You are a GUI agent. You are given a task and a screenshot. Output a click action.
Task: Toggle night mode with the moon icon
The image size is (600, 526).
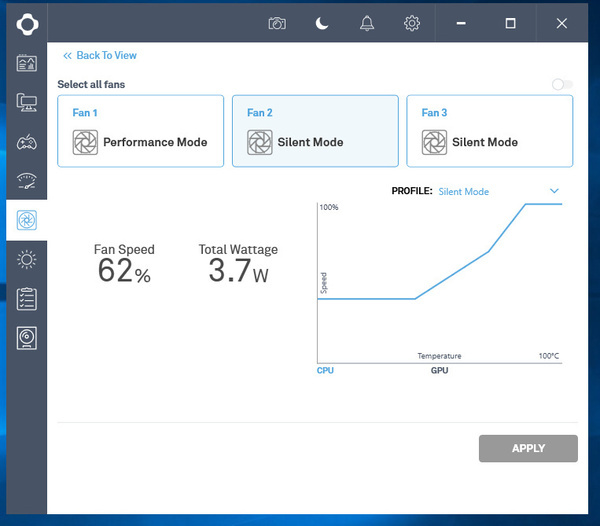point(322,23)
